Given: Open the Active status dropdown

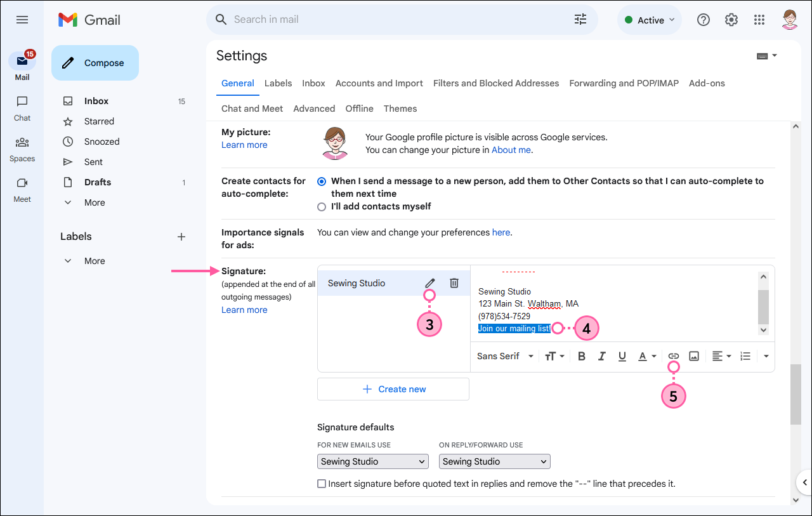Looking at the screenshot, I should 649,20.
